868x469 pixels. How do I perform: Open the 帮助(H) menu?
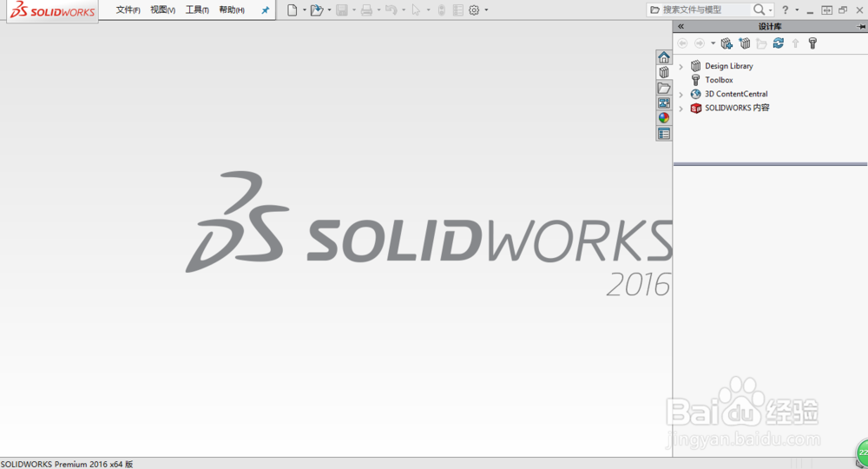click(x=232, y=10)
